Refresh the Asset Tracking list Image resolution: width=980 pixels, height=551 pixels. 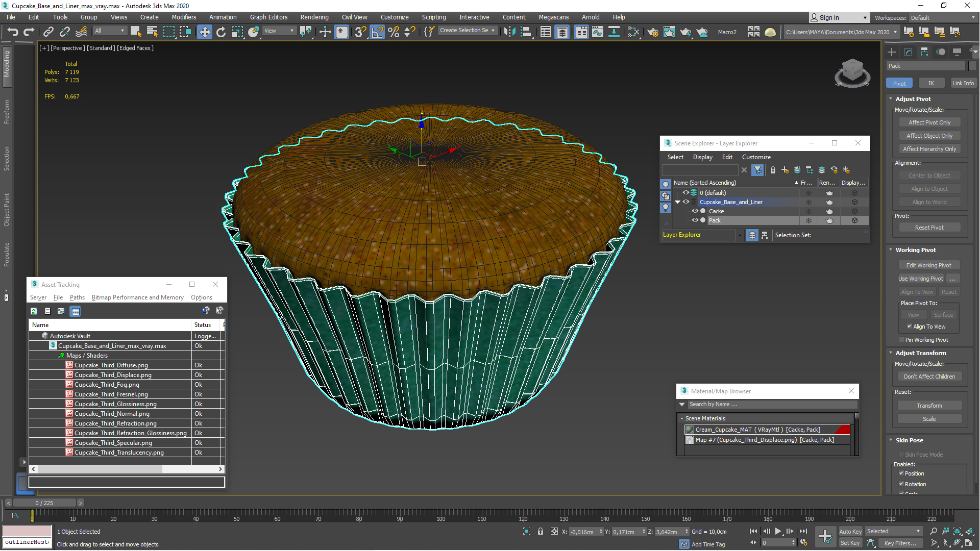click(x=34, y=311)
